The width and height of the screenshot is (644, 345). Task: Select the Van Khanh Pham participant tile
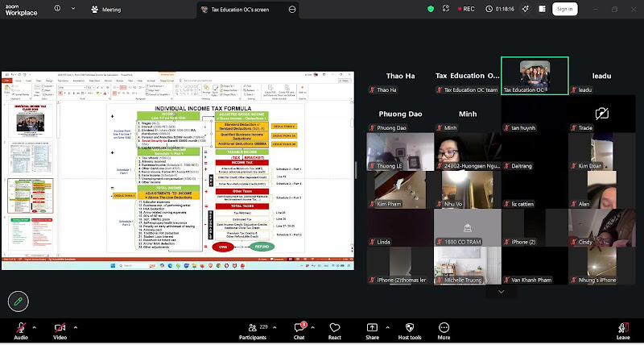535,266
